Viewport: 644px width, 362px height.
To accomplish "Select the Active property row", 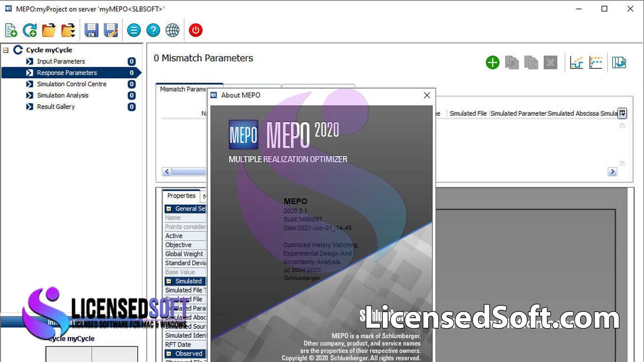I will (x=186, y=236).
